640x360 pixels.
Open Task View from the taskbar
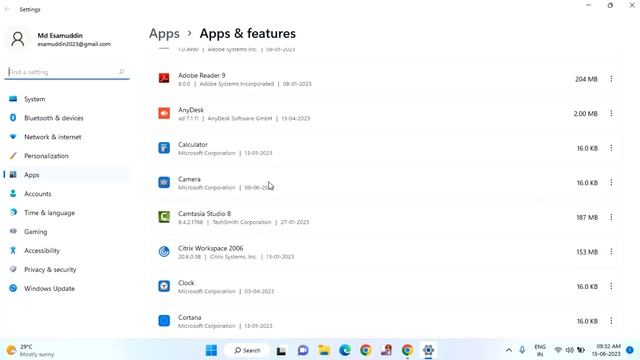click(x=281, y=350)
